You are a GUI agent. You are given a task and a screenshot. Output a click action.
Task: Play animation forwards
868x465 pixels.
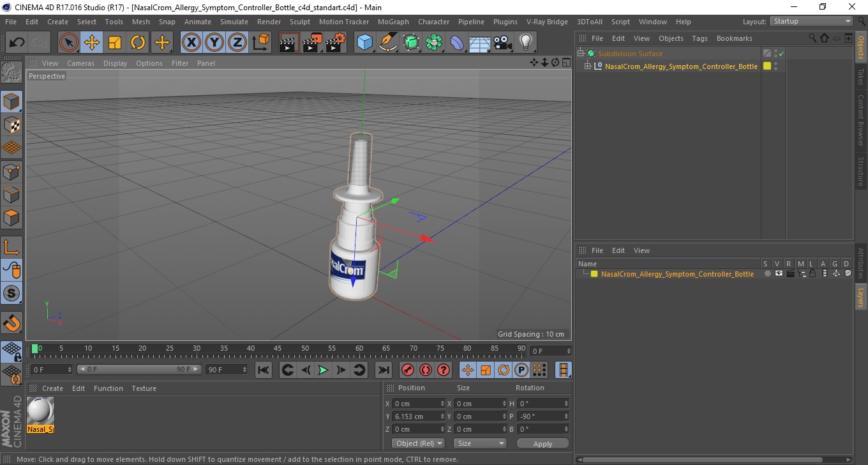(324, 370)
